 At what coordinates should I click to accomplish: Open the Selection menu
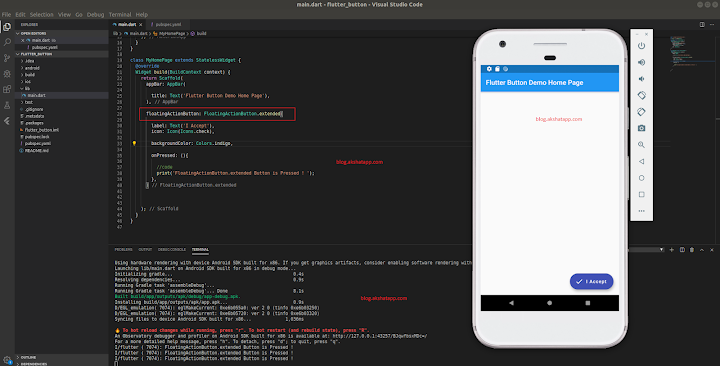pos(42,15)
